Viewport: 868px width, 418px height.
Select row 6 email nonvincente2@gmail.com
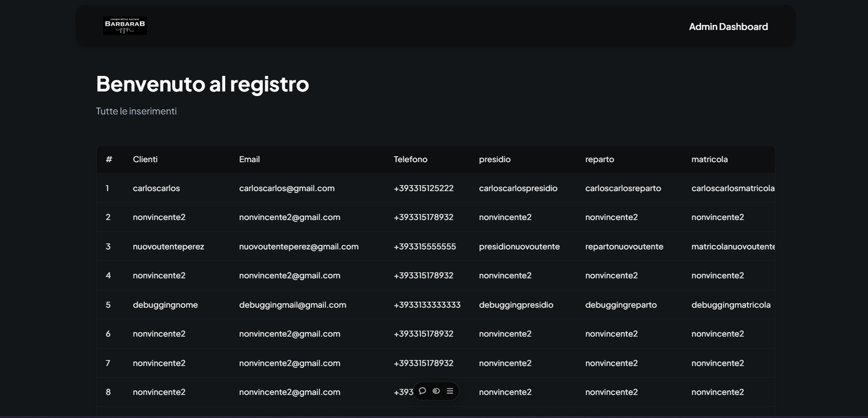pyautogui.click(x=290, y=334)
